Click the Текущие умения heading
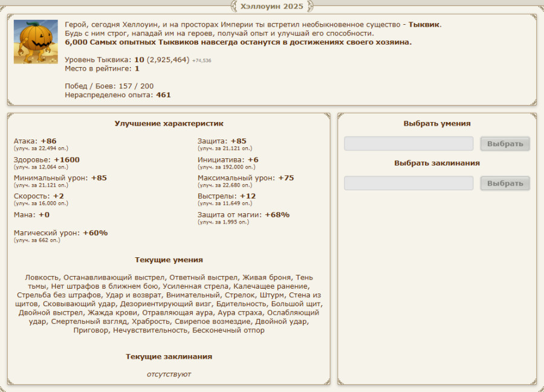 [169, 260]
